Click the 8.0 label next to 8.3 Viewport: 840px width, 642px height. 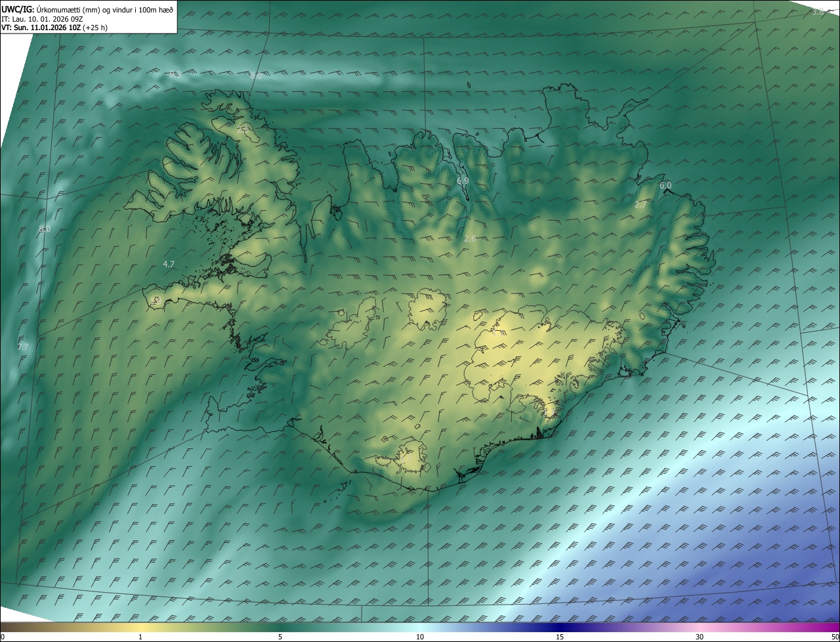pyautogui.click(x=256, y=75)
